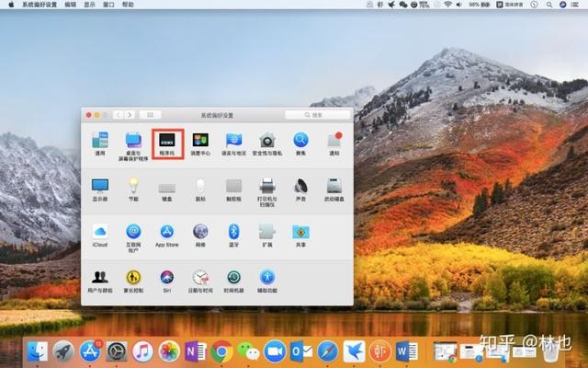Open iTunes from the Dock
Screen dimensions: 588x368
coord(142,351)
